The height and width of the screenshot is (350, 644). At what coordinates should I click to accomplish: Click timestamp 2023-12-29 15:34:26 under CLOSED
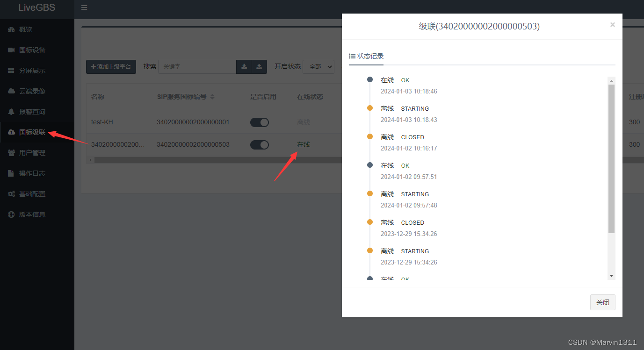[409, 234]
